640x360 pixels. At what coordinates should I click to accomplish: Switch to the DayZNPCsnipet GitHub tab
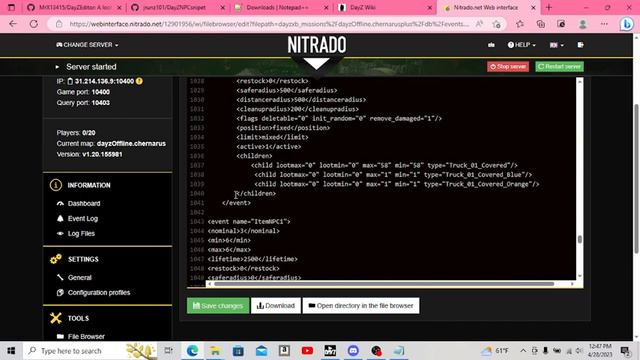click(x=178, y=7)
